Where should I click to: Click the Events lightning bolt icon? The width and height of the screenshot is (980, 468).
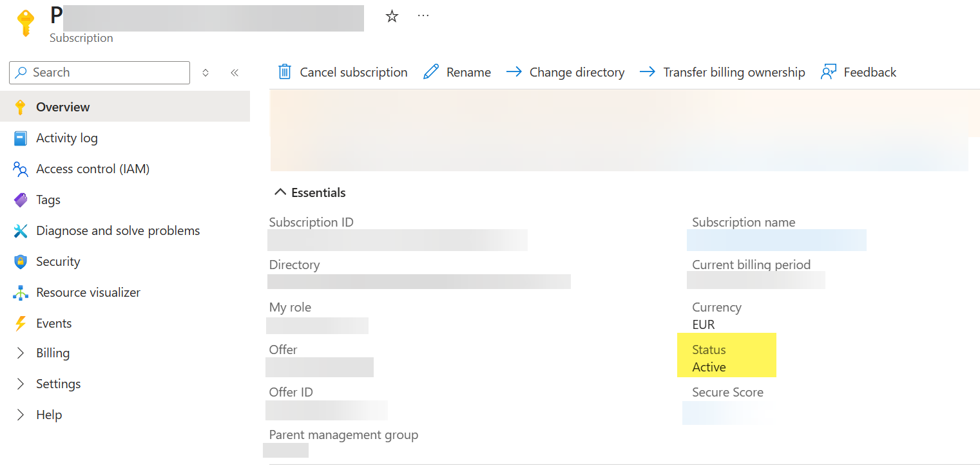pos(21,324)
